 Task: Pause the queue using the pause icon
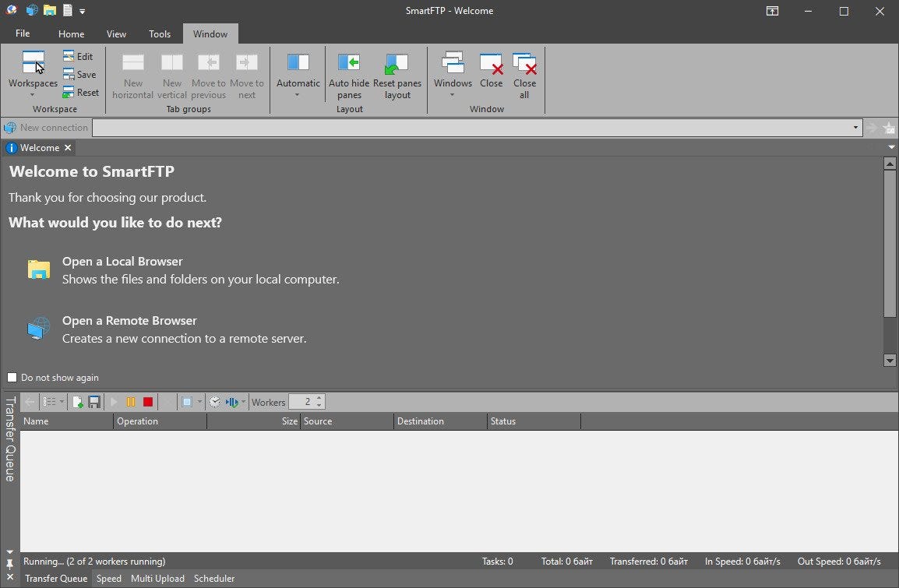coord(130,401)
